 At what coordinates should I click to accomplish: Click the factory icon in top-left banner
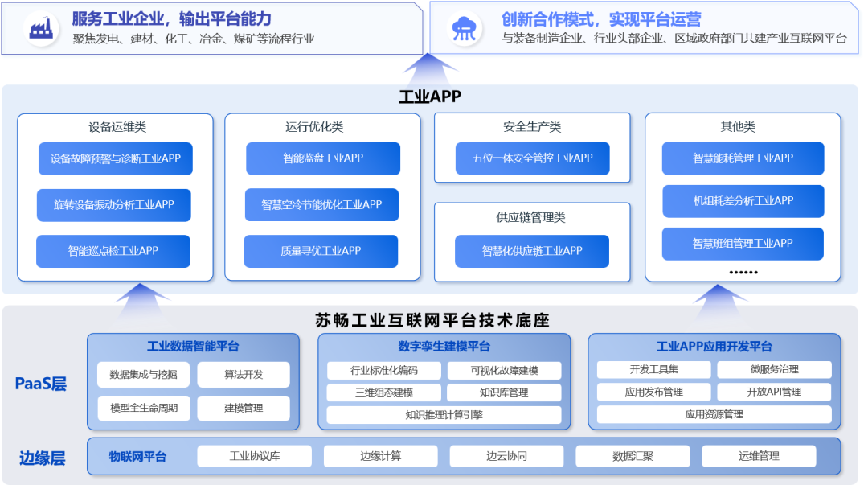pyautogui.click(x=41, y=28)
